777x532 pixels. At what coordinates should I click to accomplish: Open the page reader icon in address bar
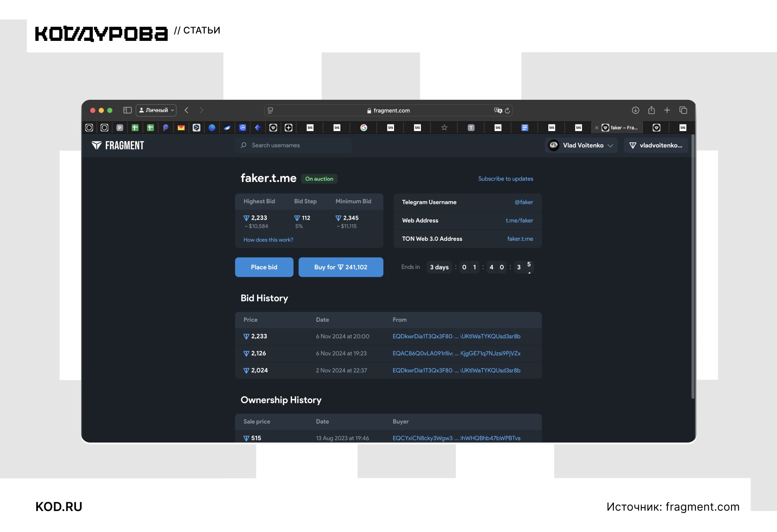click(x=270, y=110)
